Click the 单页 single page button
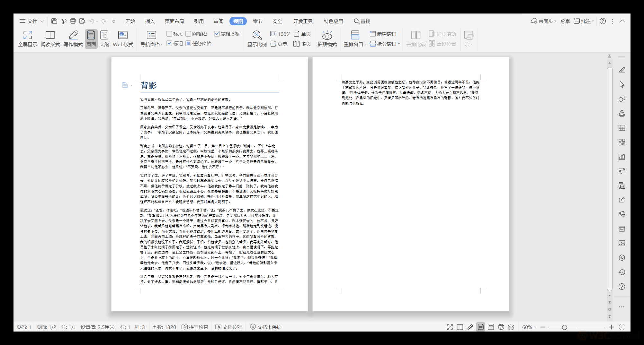 point(302,34)
